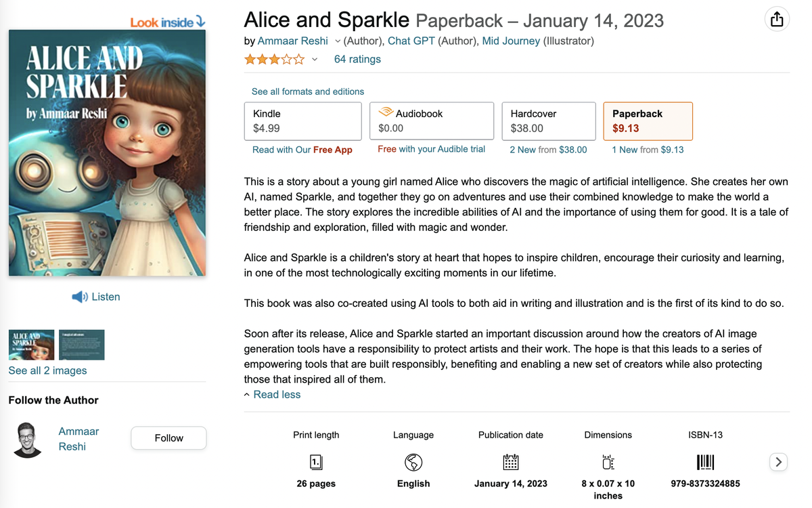
Task: Open the 64 ratings link
Action: pos(357,60)
